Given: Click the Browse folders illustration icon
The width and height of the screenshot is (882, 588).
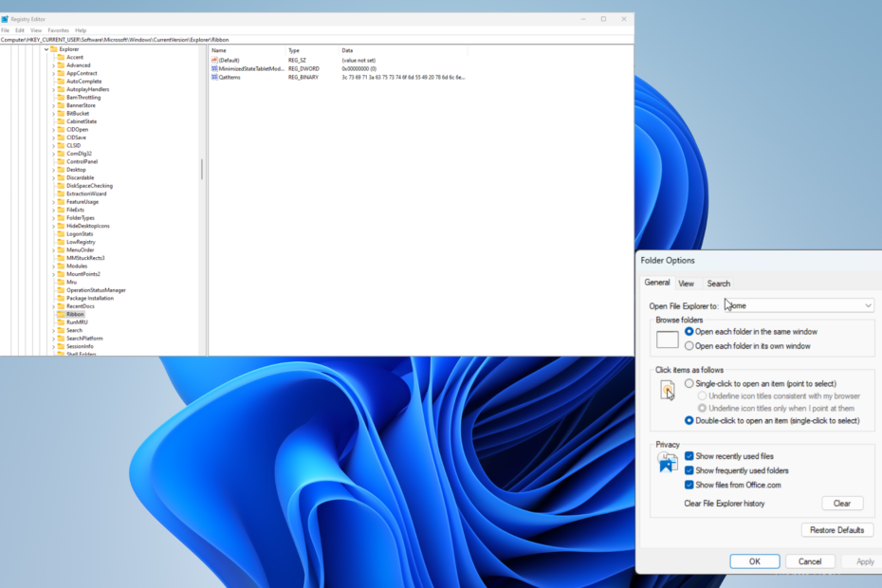Looking at the screenshot, I should pyautogui.click(x=667, y=340).
